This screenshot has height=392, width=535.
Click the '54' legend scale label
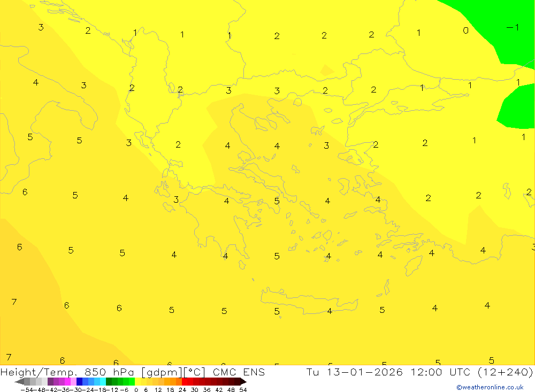click(x=243, y=390)
